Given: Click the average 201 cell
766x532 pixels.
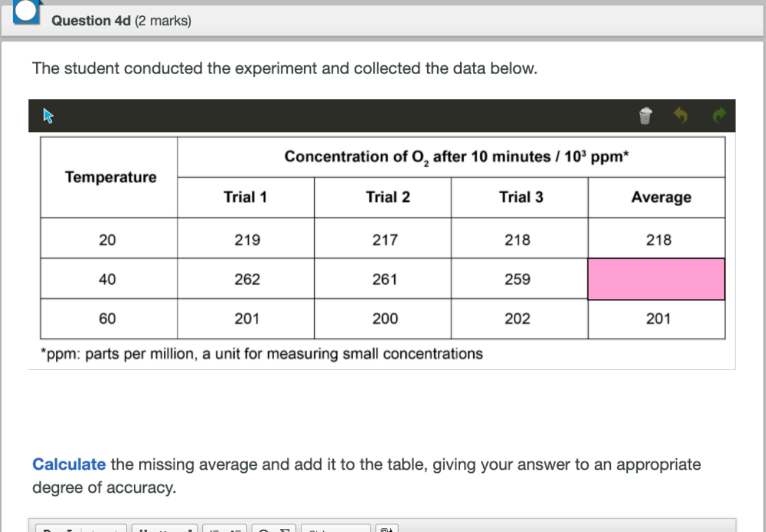Looking at the screenshot, I should click(x=658, y=319).
